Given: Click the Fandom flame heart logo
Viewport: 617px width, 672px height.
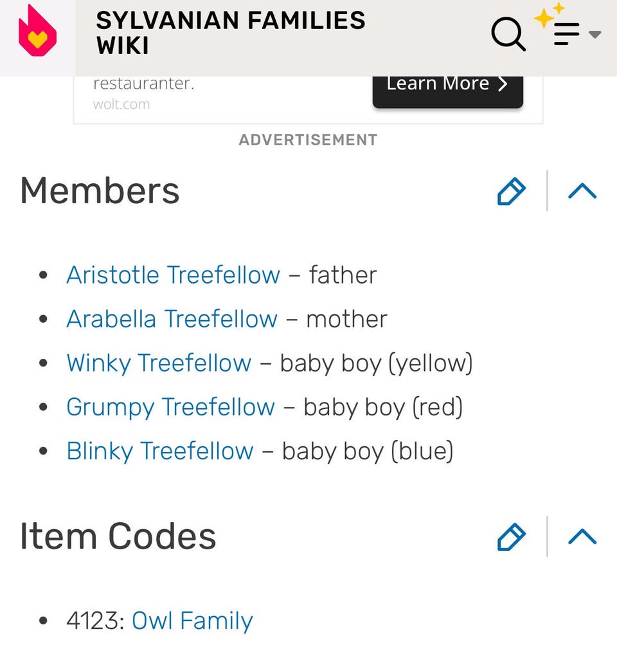Looking at the screenshot, I should [37, 32].
